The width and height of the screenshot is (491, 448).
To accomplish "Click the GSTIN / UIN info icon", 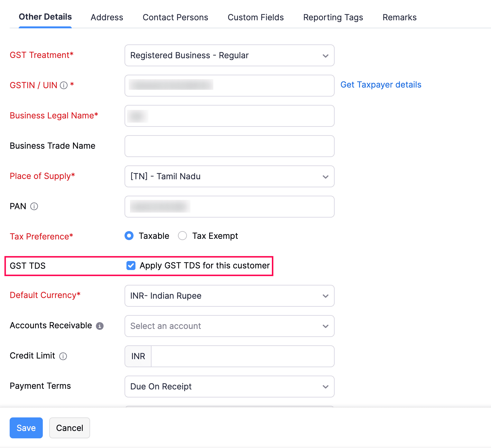I will (x=64, y=85).
